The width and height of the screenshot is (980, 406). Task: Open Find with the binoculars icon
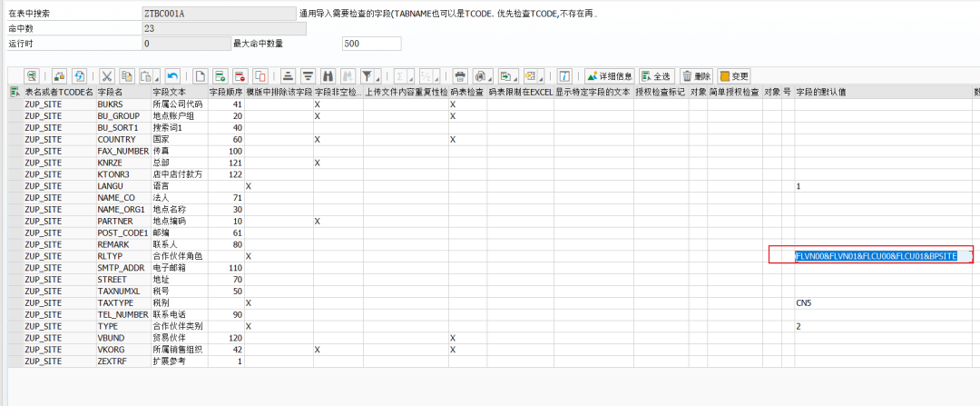328,76
